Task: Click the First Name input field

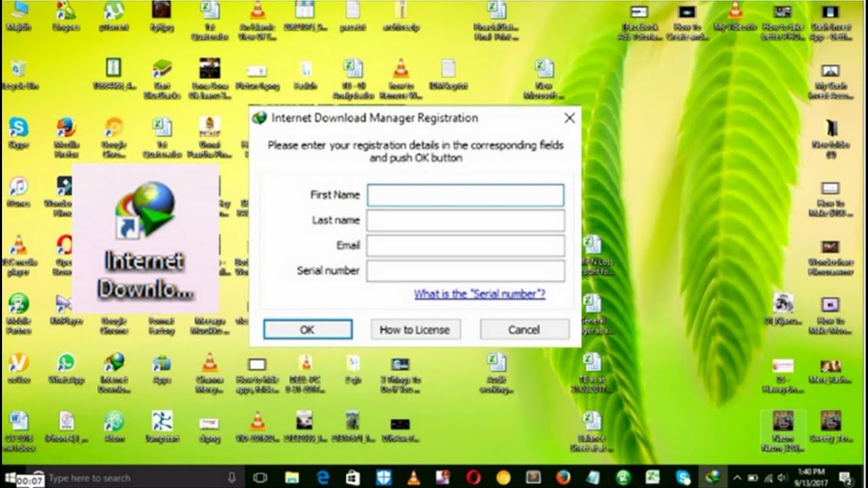Action: pos(465,195)
